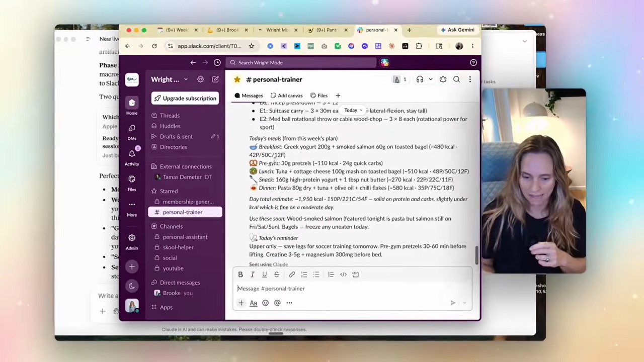This screenshot has height=362, width=644.
Task: Switch to the Messages tab
Action: pos(249,96)
